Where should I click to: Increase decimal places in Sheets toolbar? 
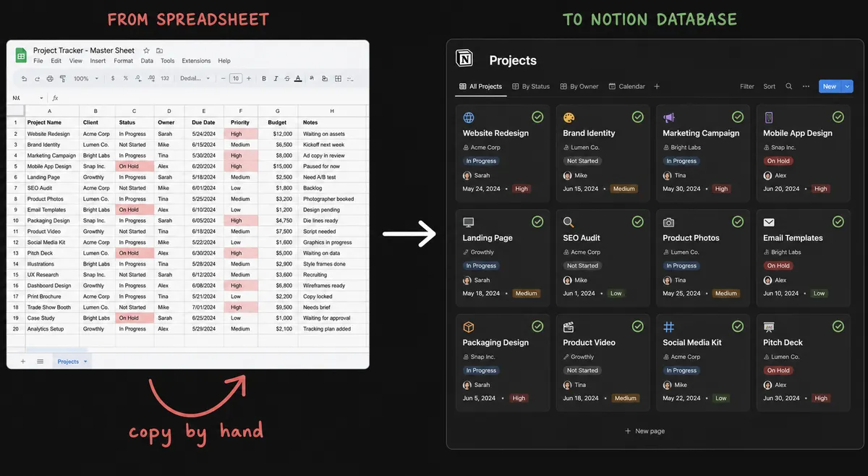point(151,78)
